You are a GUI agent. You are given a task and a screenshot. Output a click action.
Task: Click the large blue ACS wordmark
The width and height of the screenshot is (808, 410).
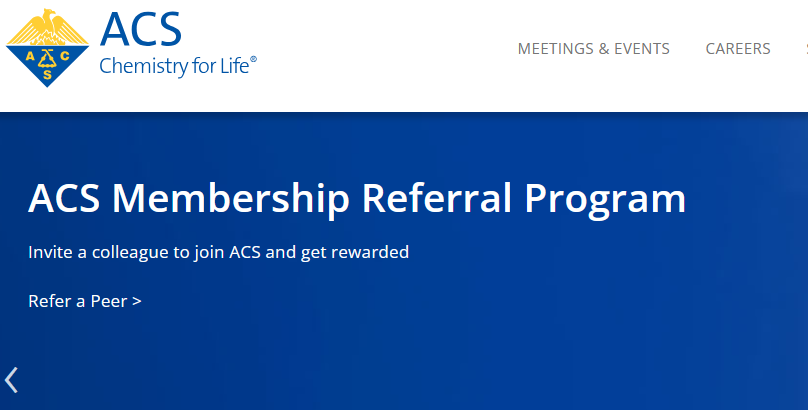[141, 28]
